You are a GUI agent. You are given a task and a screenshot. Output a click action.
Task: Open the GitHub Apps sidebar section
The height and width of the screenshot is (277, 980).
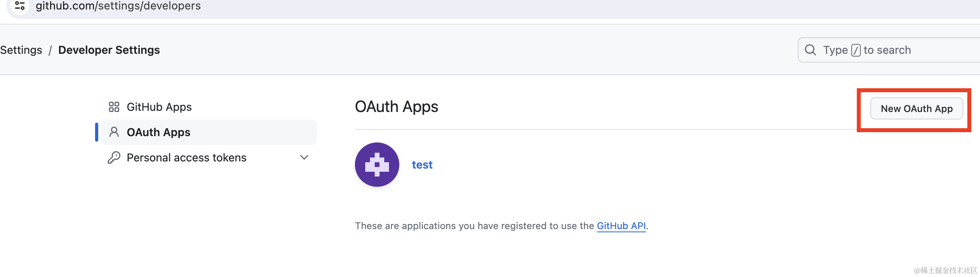[159, 107]
